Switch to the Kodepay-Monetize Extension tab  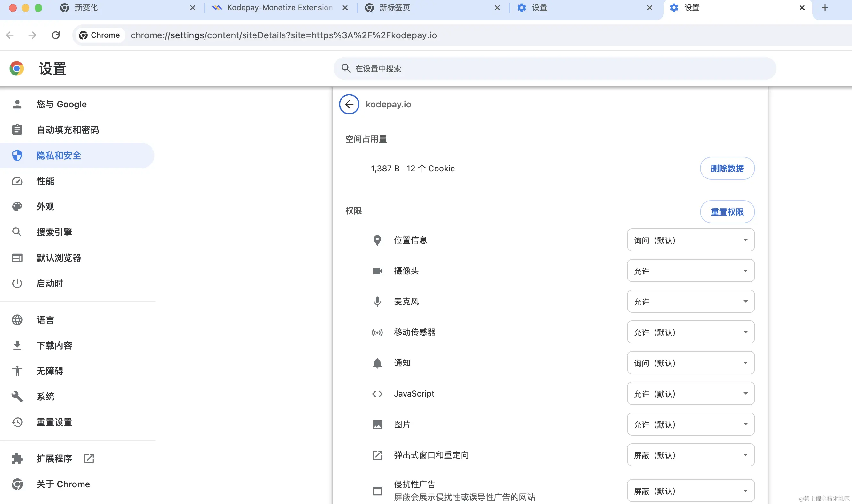279,8
